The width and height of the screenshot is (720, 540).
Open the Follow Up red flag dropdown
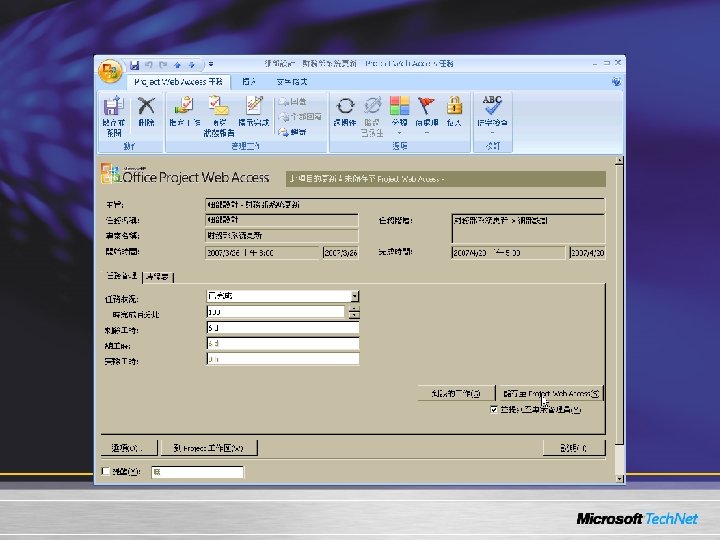point(427,115)
